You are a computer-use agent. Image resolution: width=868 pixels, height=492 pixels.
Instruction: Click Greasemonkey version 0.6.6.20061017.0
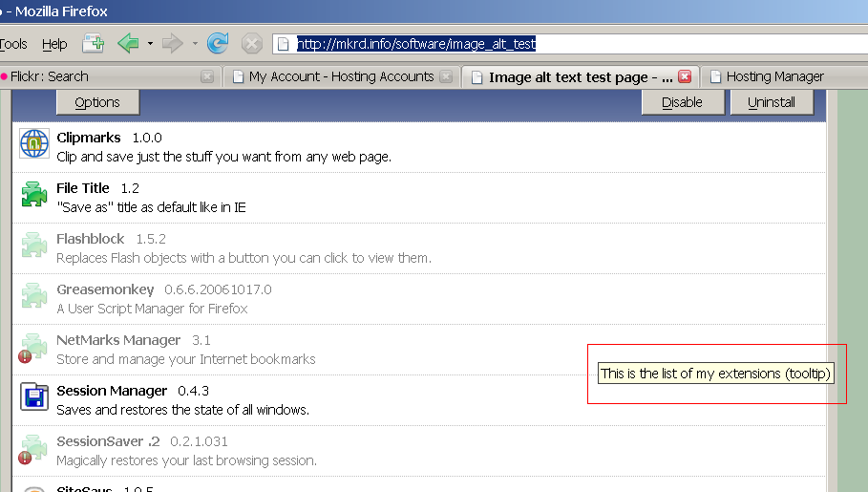click(x=218, y=289)
